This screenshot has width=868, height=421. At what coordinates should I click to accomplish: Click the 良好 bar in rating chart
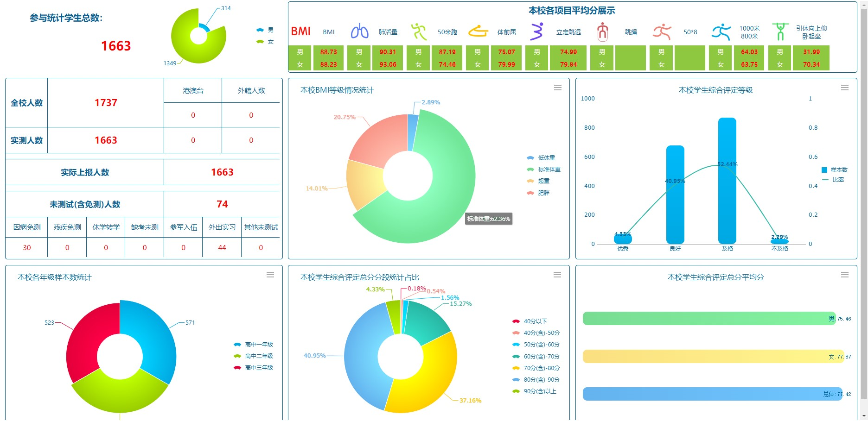click(675, 195)
